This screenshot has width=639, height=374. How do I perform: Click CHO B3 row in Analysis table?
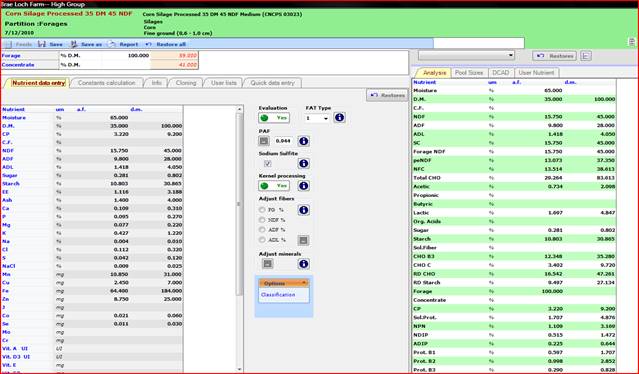[514, 256]
